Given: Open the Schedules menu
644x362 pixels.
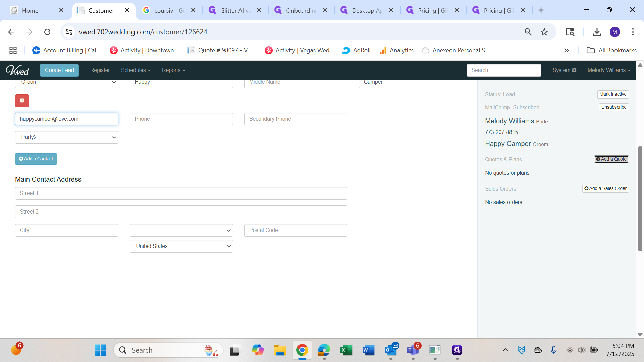Looking at the screenshot, I should pos(136,70).
